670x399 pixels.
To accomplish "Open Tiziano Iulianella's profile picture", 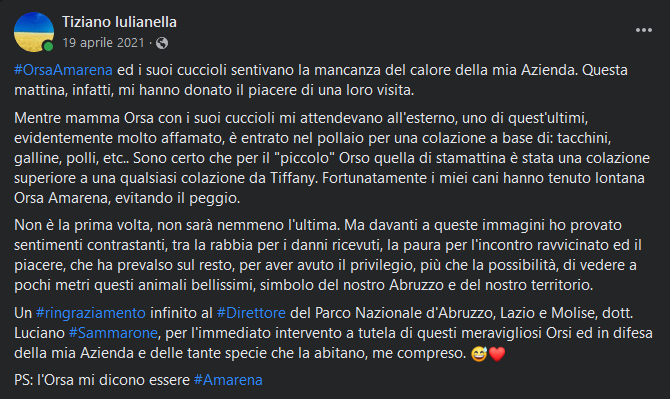I will 34,32.
